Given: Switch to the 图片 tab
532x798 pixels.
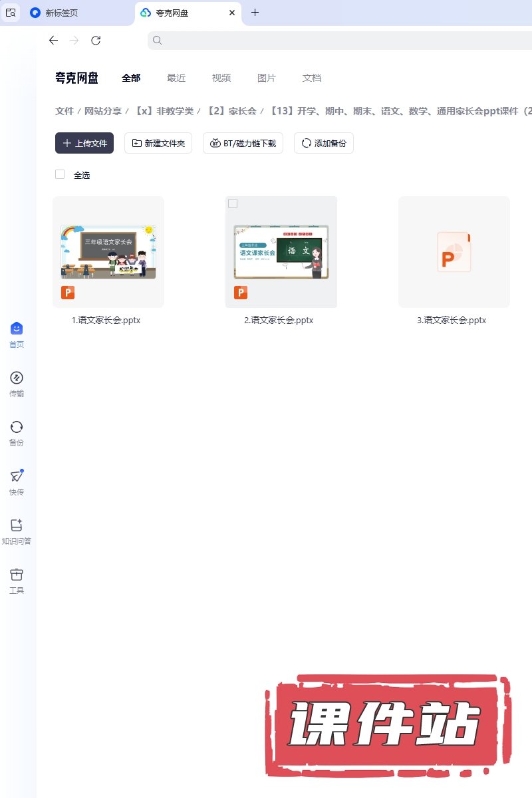Looking at the screenshot, I should pos(267,78).
